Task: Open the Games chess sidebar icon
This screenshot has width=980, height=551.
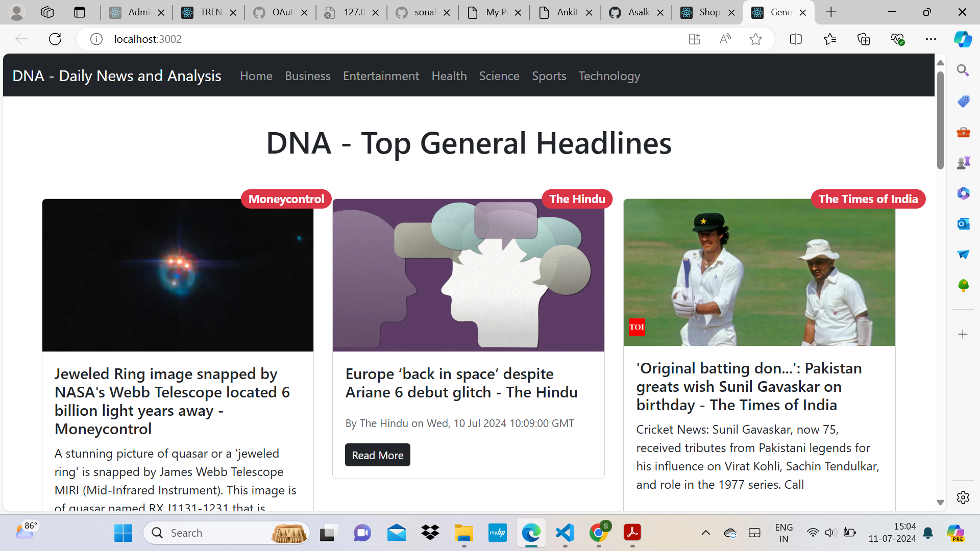Action: [963, 163]
